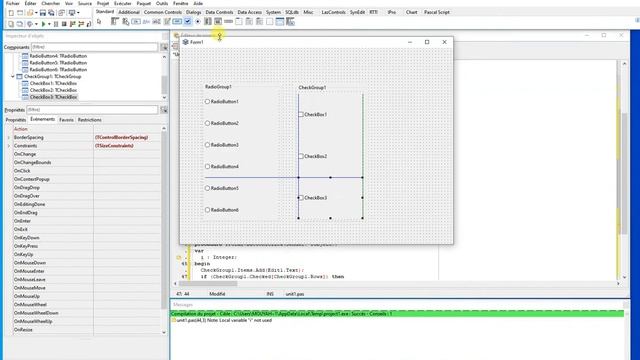
Task: Pick the TActionList component icon
Action: 290,22
